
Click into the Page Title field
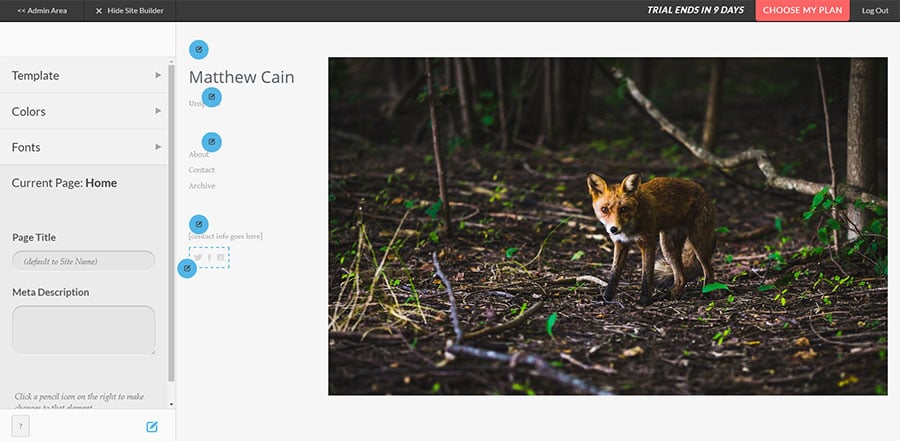83,261
